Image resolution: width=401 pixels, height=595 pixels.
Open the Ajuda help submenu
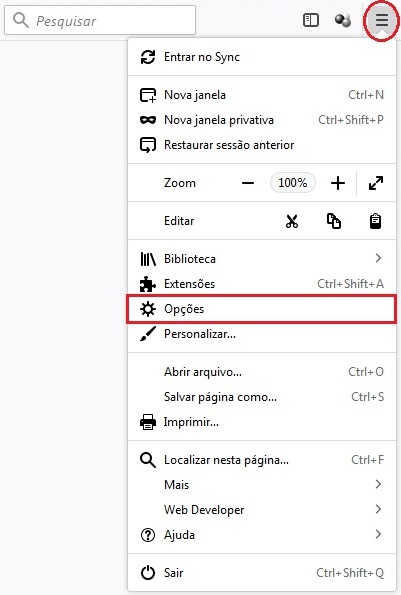[x=262, y=535]
